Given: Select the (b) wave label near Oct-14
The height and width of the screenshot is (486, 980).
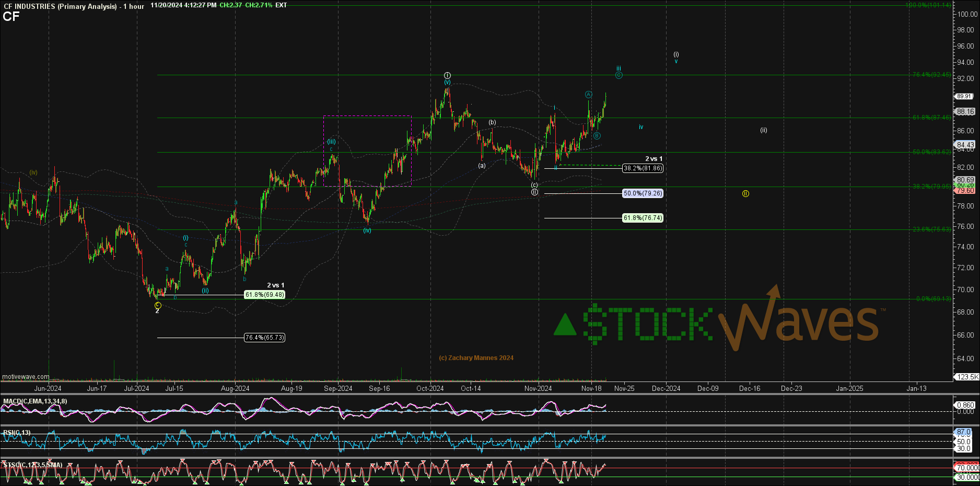Looking at the screenshot, I should point(493,123).
